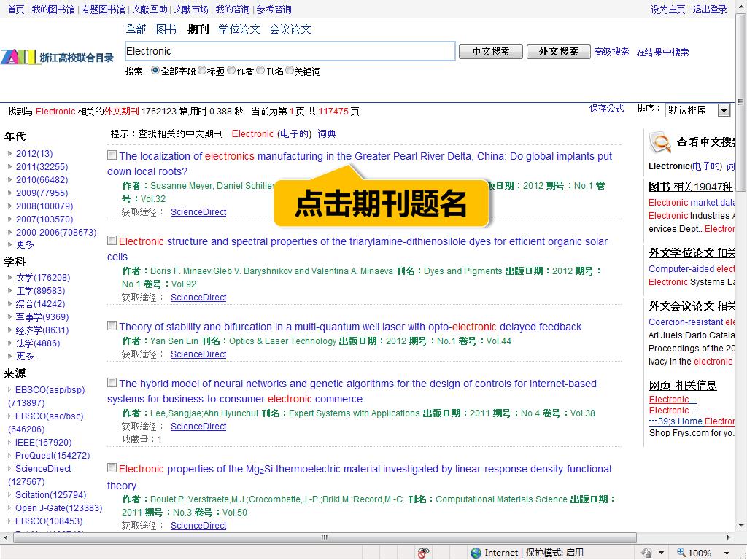
Task: Click the 浙江高校联合目录 logo
Action: 57,57
